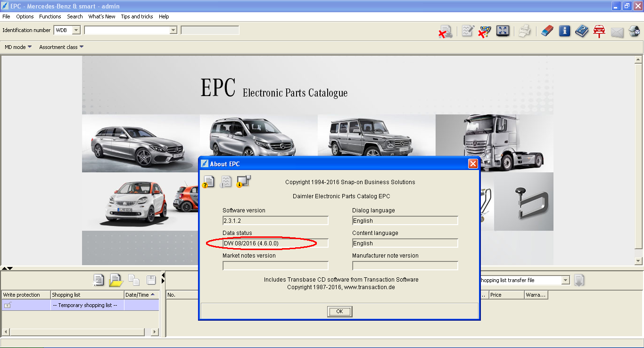This screenshot has height=348, width=644.
Task: Open shopping list via yellow folder icon
Action: [116, 280]
